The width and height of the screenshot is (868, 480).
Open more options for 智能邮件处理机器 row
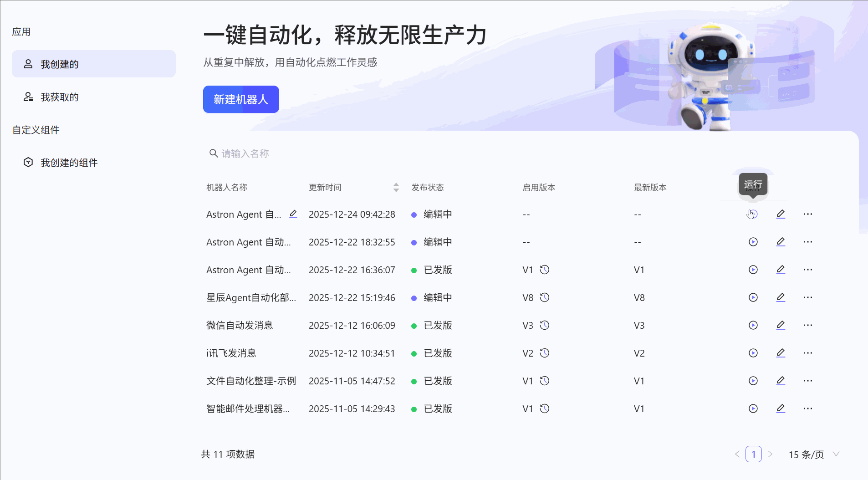[x=808, y=409]
